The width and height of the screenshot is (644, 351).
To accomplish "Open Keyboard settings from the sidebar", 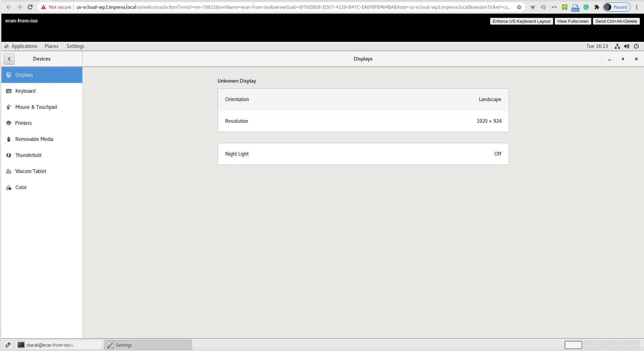I will [x=25, y=91].
